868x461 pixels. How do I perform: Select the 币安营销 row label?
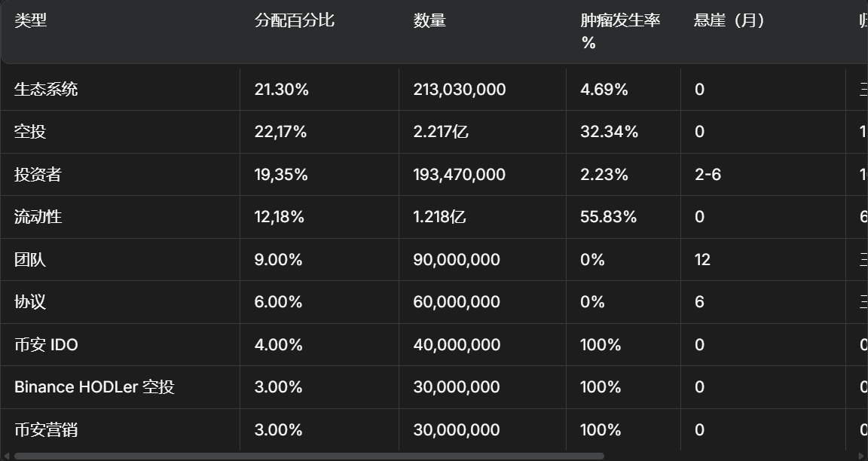(46, 429)
